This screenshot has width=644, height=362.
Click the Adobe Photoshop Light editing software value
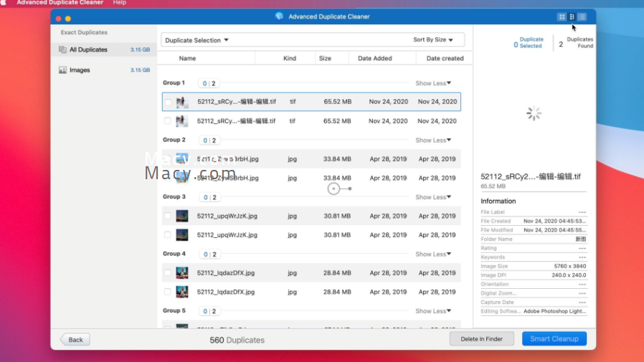[x=554, y=312]
